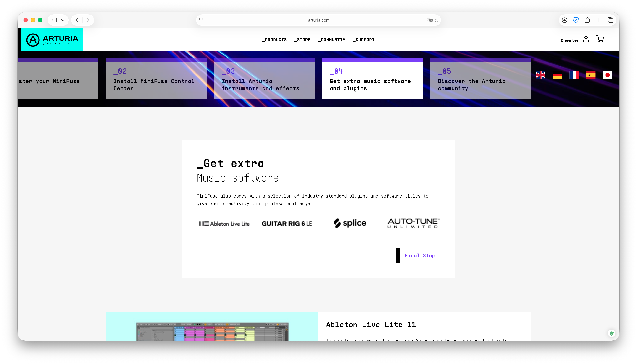637x364 pixels.
Task: Click the Ableton Live screenshot thumbnail
Action: pyautogui.click(x=212, y=332)
